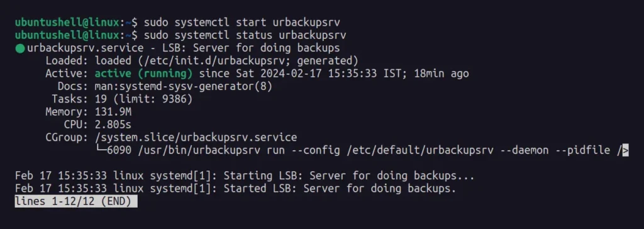Screen dimensions: 644x229
Task: Click the pager status 'lines 1-12/12 (END)'
Action: click(x=76, y=201)
